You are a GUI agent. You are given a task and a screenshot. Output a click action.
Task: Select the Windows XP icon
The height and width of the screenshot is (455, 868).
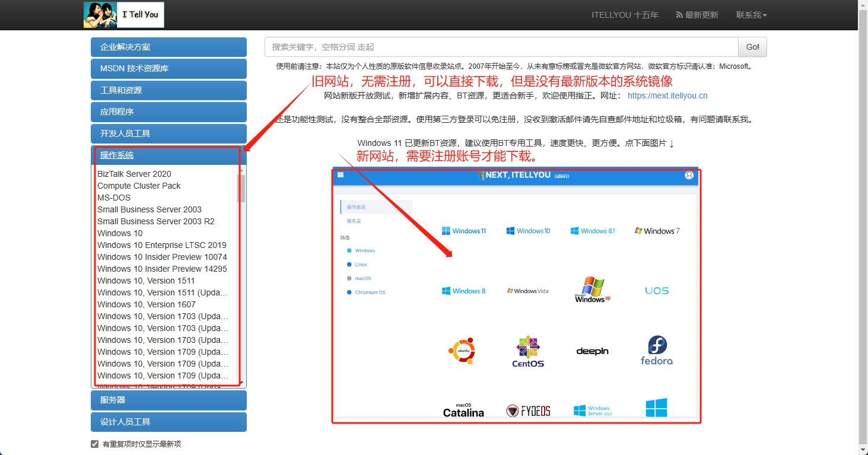[x=591, y=290]
